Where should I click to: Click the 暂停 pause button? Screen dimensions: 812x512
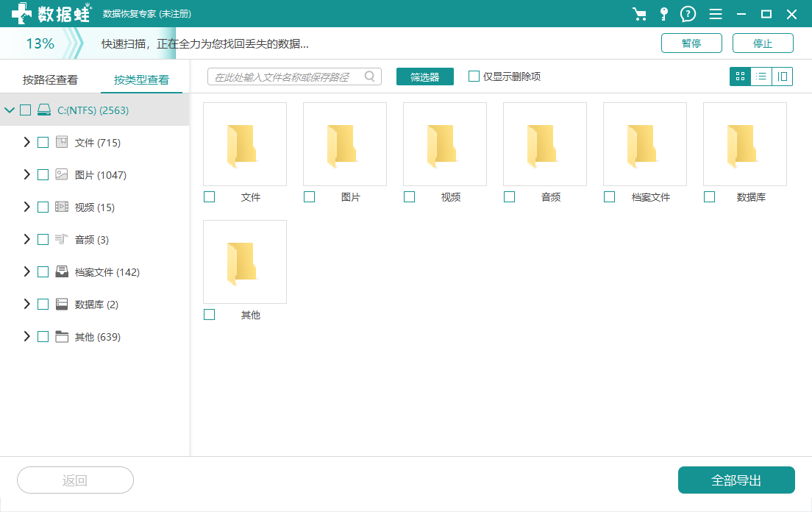[x=691, y=43]
